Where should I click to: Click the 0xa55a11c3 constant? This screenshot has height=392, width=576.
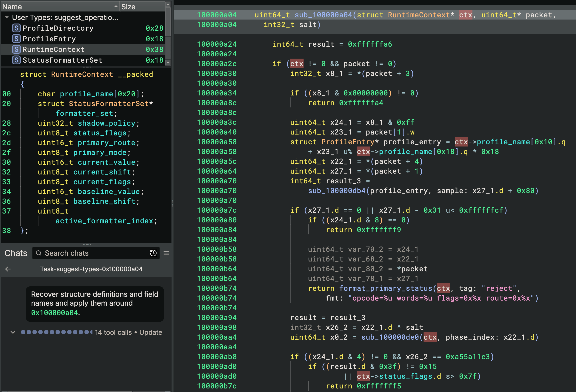coord(468,356)
